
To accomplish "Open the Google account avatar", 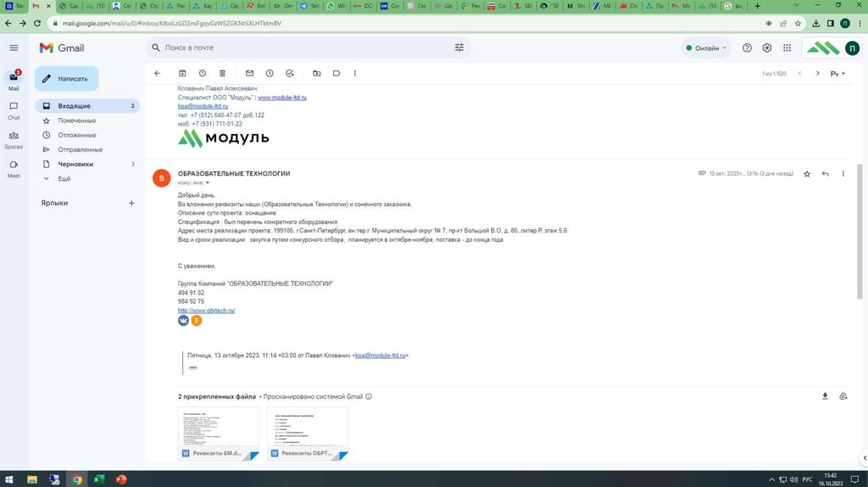I will (x=852, y=48).
